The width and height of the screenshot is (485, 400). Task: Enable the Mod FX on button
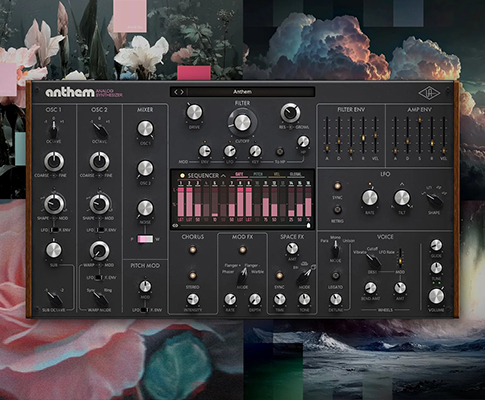(x=242, y=250)
